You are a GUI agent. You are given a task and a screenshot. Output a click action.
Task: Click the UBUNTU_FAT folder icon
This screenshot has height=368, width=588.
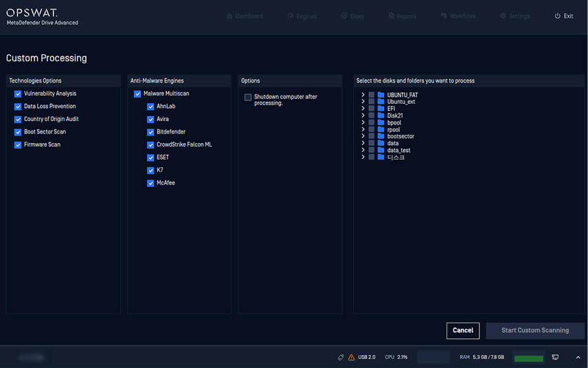click(x=381, y=95)
